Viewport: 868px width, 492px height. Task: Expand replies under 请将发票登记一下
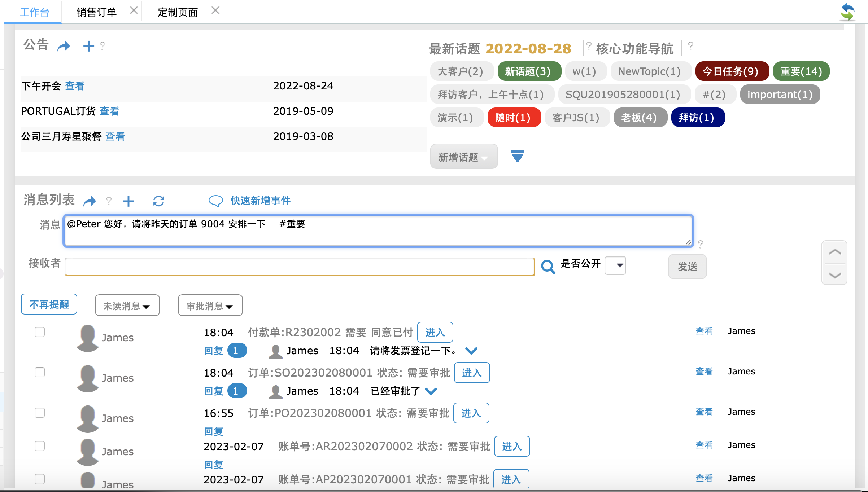[471, 351]
